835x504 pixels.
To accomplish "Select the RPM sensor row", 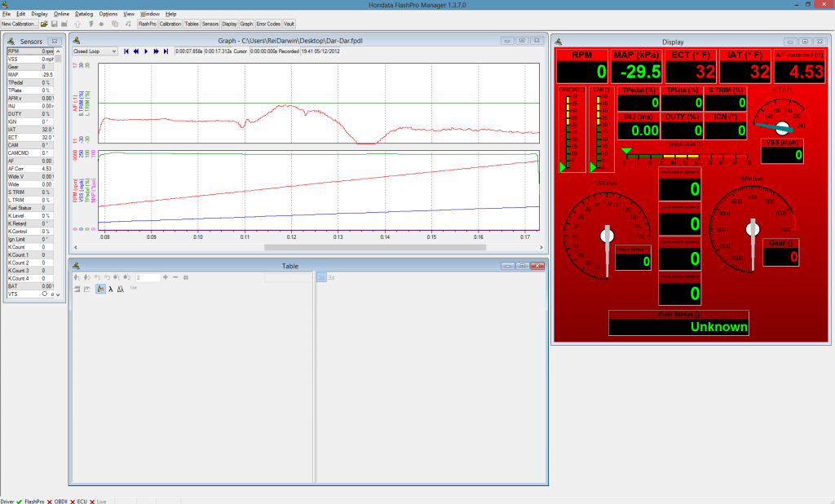I will (x=31, y=51).
